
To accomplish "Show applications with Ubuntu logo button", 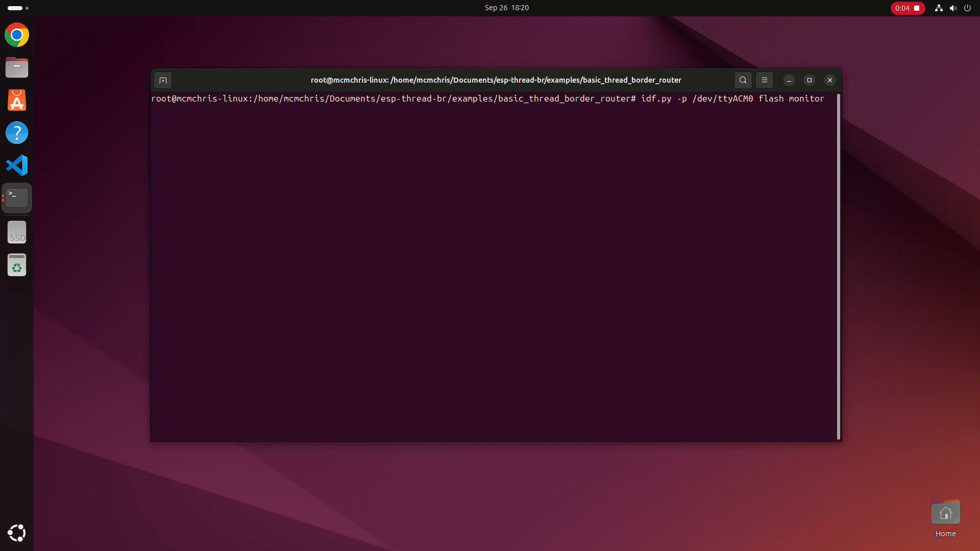I will tap(17, 533).
